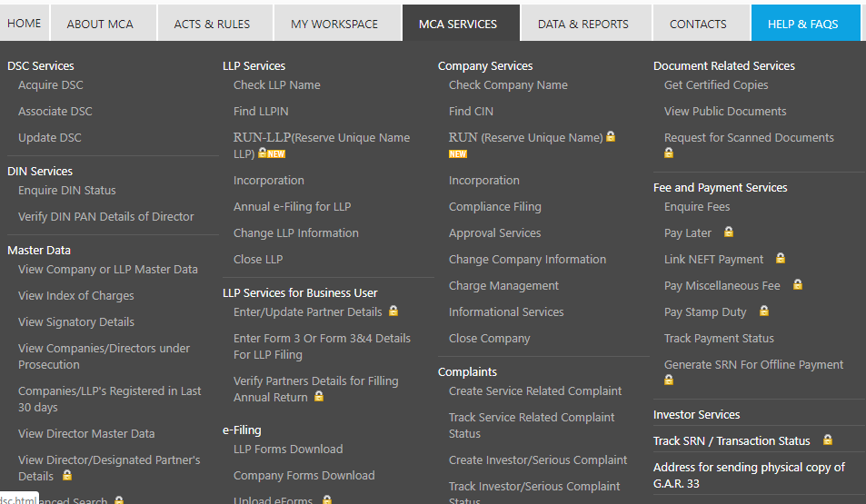Click the NEW badge under RUN company service
Viewport: 866px width, 504px height.
458,154
